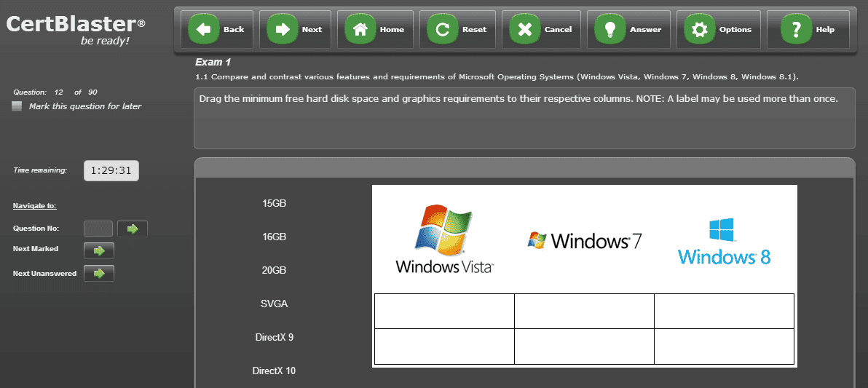Screen dimensions: 868x388
Task: Jump to Next Unanswered question arrow
Action: [x=98, y=274]
